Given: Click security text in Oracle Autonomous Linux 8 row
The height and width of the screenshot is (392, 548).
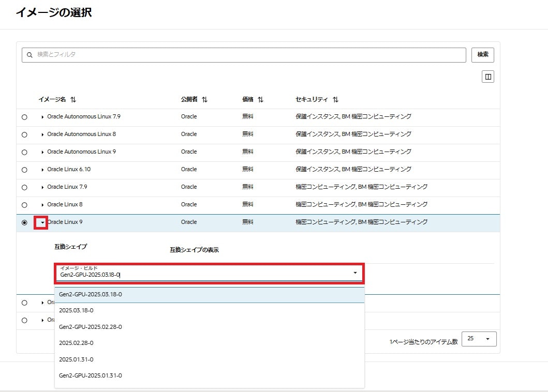Looking at the screenshot, I should (353, 134).
